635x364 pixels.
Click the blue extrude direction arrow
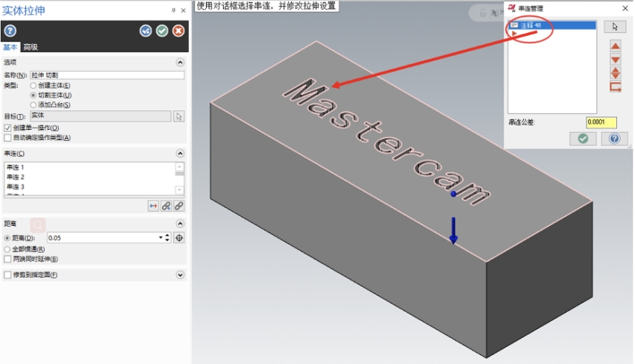(x=454, y=230)
